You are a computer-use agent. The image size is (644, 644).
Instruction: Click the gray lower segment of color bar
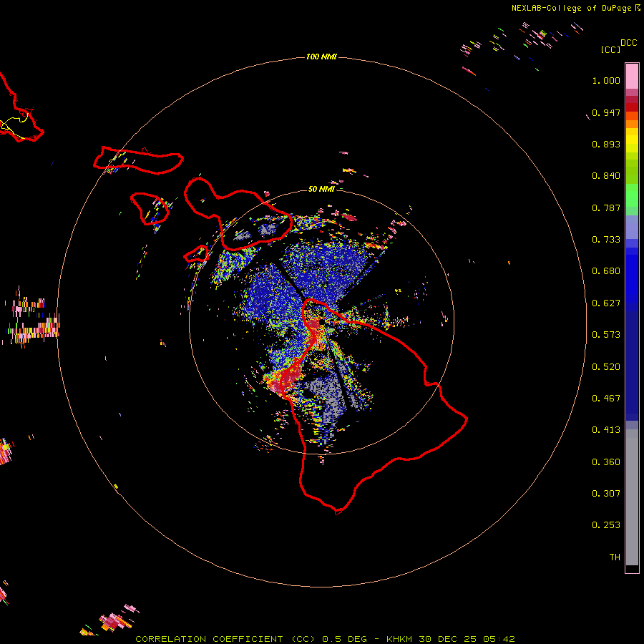coord(632,497)
